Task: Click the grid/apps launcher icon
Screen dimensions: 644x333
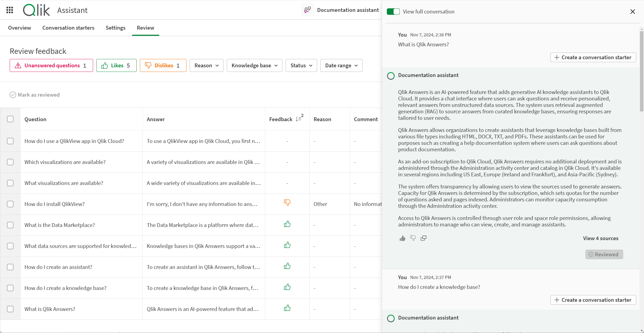Action: (9, 10)
